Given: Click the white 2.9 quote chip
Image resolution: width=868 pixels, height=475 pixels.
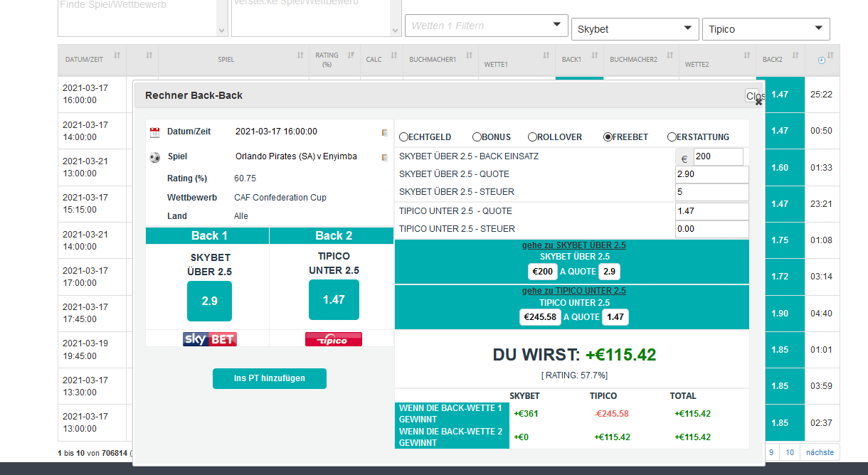Looking at the screenshot, I should (610, 272).
